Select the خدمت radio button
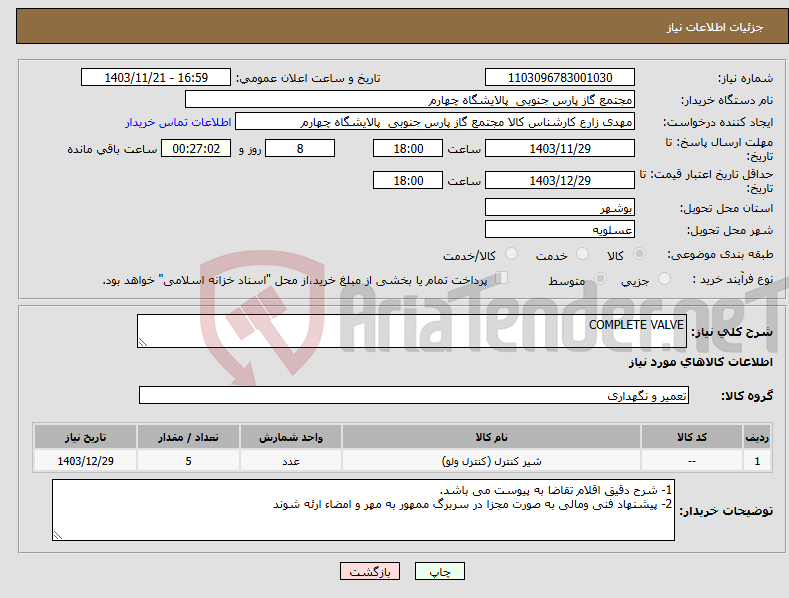 pos(582,254)
